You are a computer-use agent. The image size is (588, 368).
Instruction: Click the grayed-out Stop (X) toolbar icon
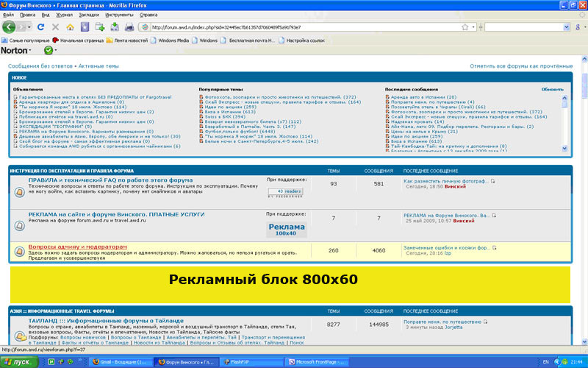click(56, 27)
